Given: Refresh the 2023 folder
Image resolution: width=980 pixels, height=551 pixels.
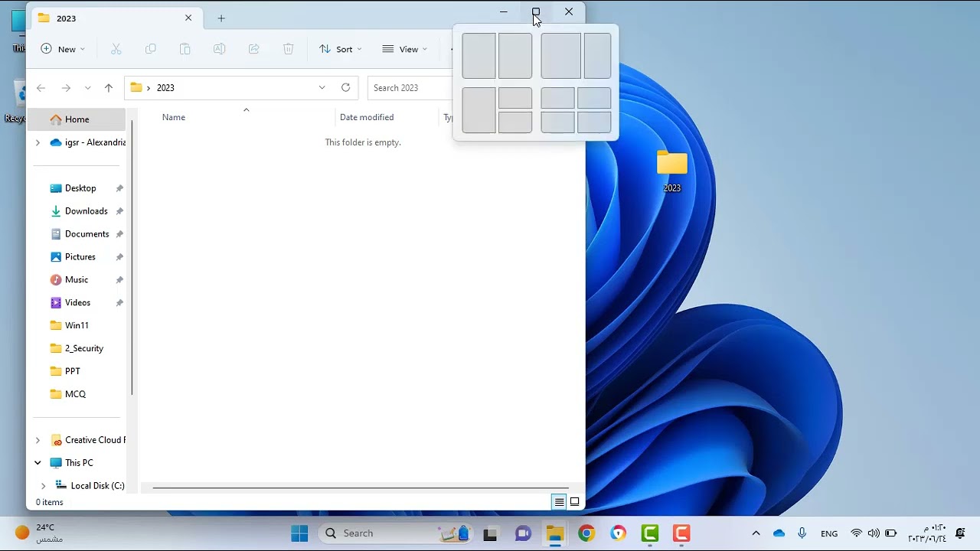Looking at the screenshot, I should tap(346, 88).
